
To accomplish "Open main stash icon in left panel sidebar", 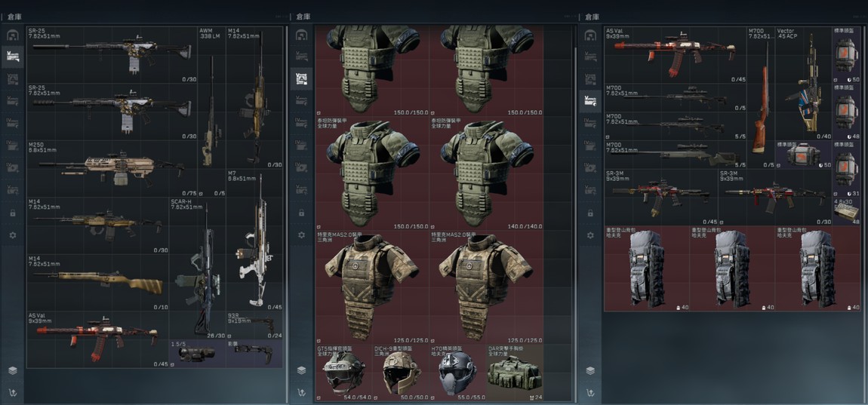I will 12,35.
